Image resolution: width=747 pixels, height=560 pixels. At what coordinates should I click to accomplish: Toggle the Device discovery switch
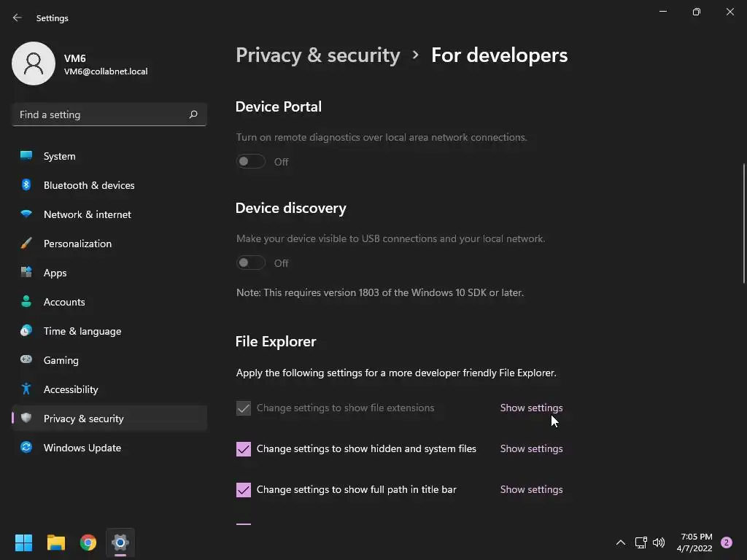(251, 263)
